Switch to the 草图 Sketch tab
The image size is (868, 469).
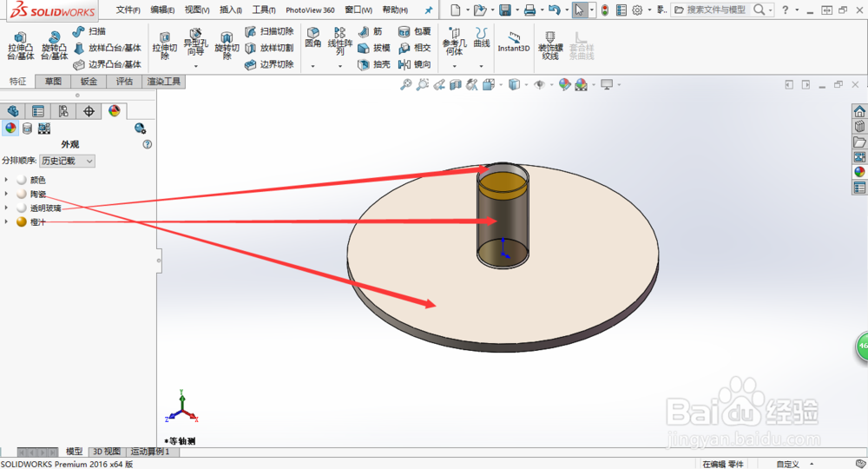[x=53, y=82]
